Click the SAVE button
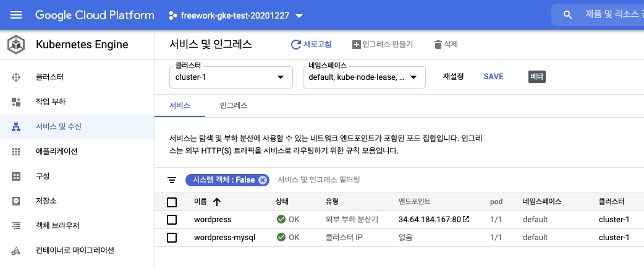Screen dimensions: 644x268 coord(493,77)
